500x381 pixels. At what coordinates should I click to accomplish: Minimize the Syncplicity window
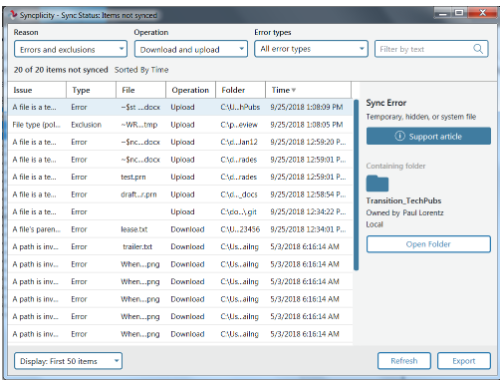[x=443, y=13]
